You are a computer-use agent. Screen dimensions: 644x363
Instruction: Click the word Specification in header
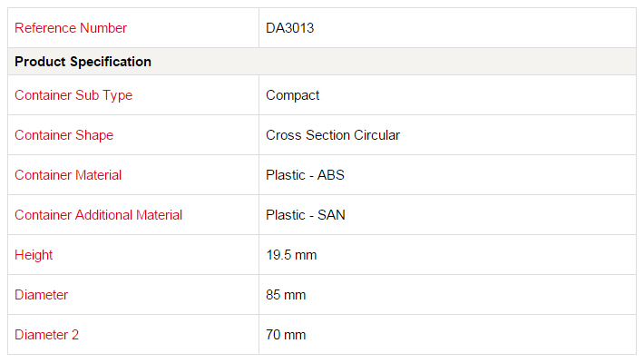coord(111,62)
